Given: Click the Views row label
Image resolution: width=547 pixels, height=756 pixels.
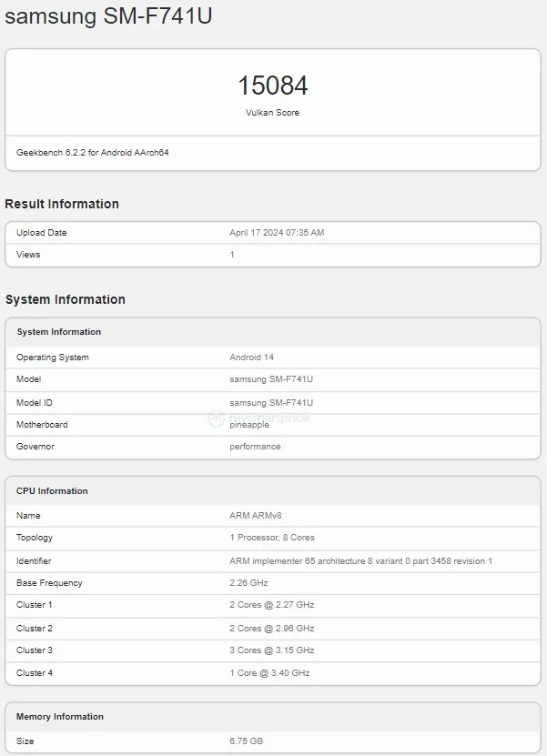Looking at the screenshot, I should pos(28,255).
